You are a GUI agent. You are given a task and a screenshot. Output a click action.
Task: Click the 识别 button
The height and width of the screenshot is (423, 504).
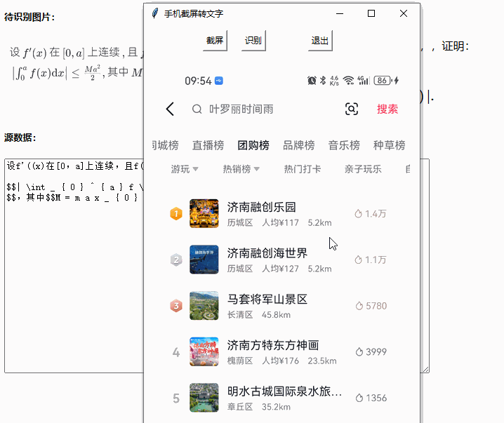[253, 41]
